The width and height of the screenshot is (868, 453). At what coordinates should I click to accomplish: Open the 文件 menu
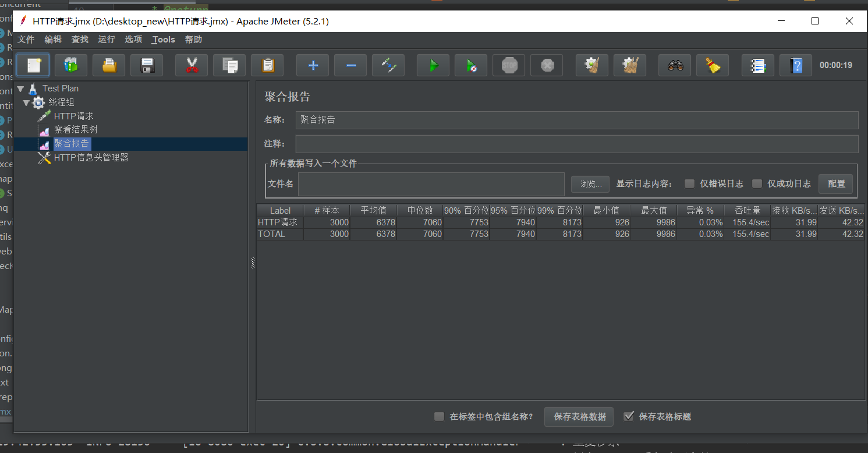tap(26, 40)
